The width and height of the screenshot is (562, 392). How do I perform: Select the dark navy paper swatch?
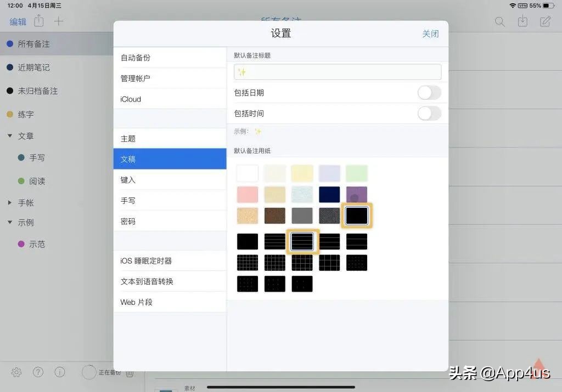[329, 194]
